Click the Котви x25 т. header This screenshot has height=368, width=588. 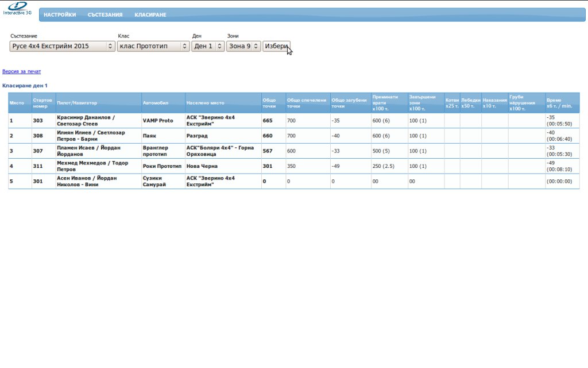click(x=452, y=103)
